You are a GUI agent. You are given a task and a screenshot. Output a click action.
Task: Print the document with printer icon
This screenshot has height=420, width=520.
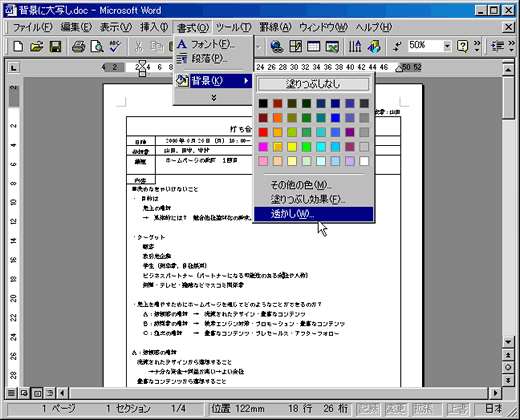click(x=79, y=46)
